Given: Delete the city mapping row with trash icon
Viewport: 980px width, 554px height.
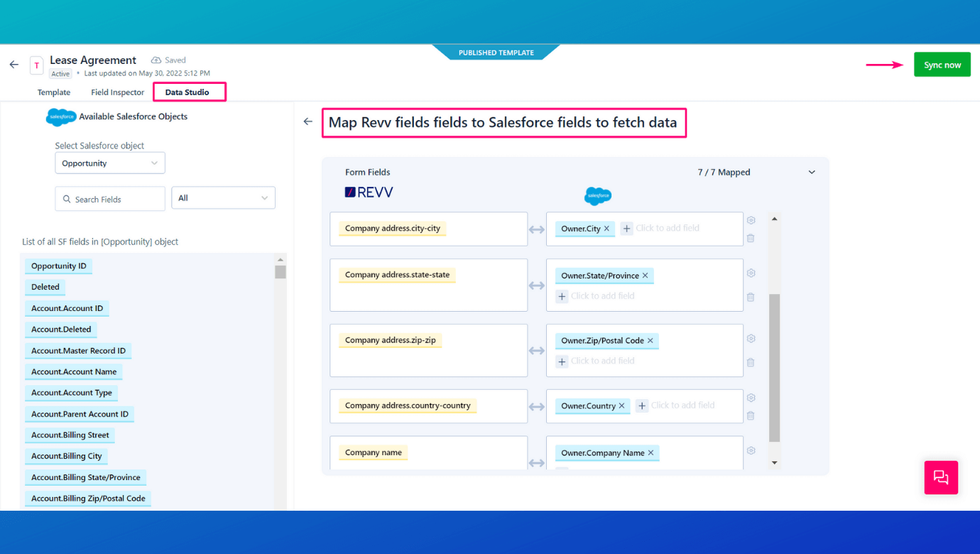Looking at the screenshot, I should pyautogui.click(x=751, y=238).
